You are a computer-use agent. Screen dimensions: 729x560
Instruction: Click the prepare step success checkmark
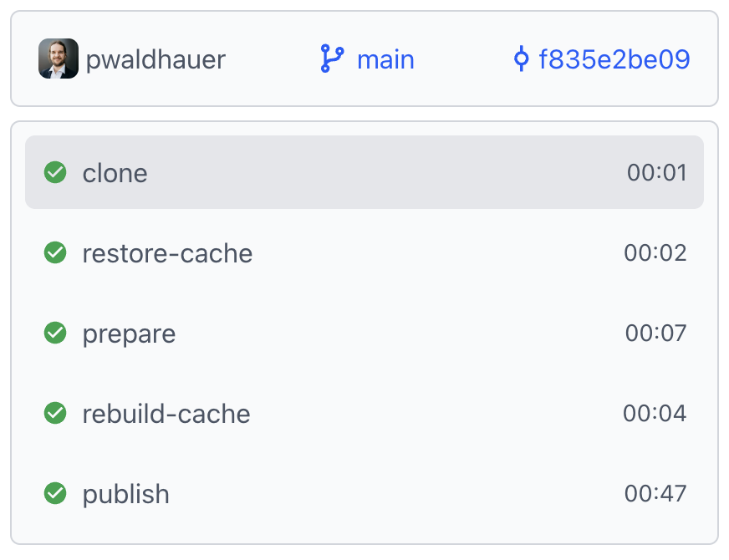click(55, 333)
